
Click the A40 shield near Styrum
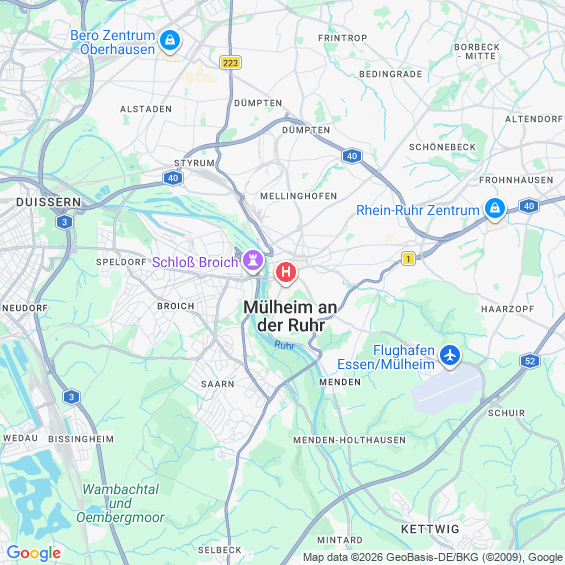[173, 178]
